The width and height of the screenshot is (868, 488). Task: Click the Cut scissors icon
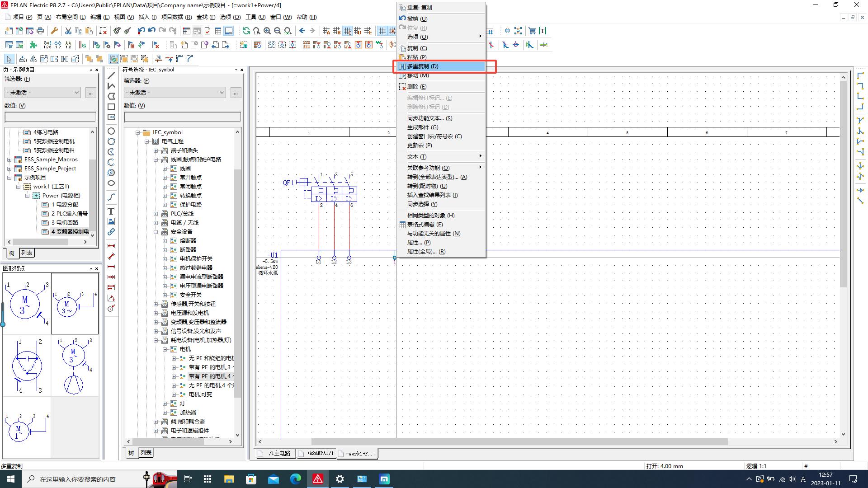point(68,31)
